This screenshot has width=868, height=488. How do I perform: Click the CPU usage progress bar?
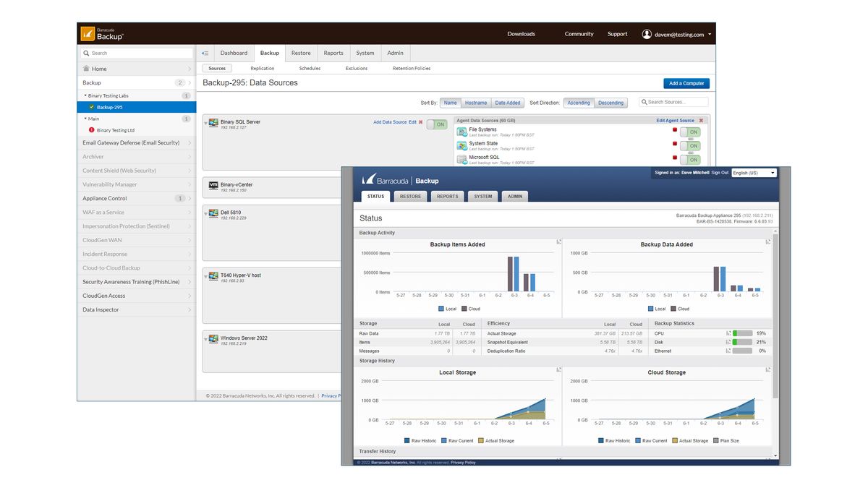coord(741,333)
